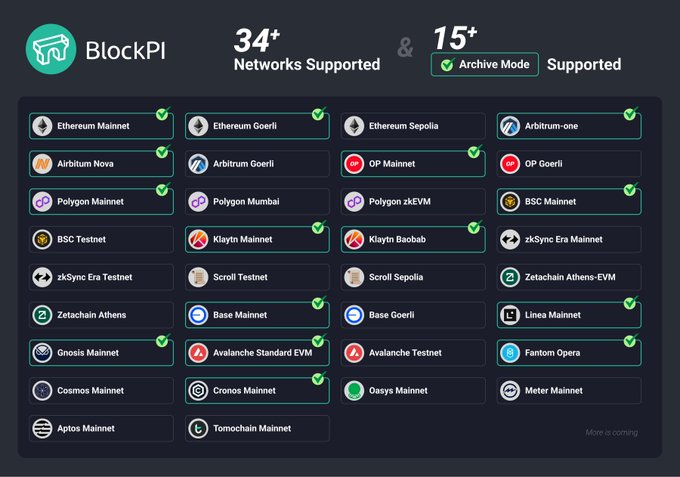The height and width of the screenshot is (477, 680).
Task: Click the 'Avalanche Standard EVM' label
Action: click(263, 353)
